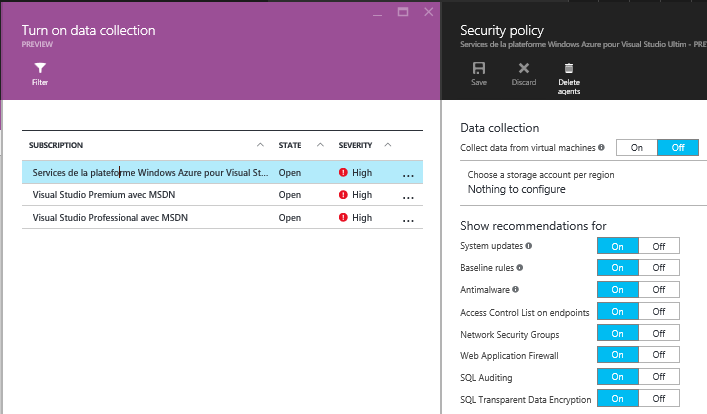The height and width of the screenshot is (414, 707).
Task: Switch Antimalware recommendation to Off
Action: (x=658, y=290)
